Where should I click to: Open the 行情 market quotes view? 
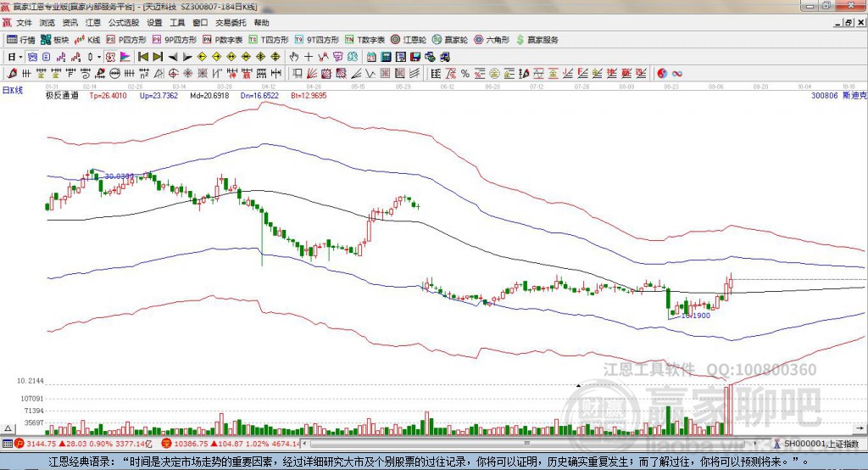tap(21, 40)
